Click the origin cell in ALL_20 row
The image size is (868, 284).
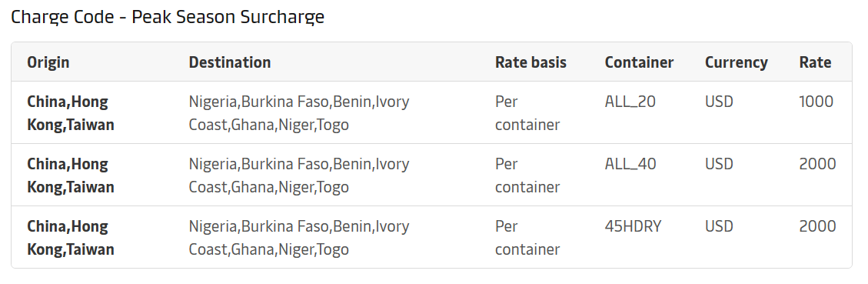(71, 113)
